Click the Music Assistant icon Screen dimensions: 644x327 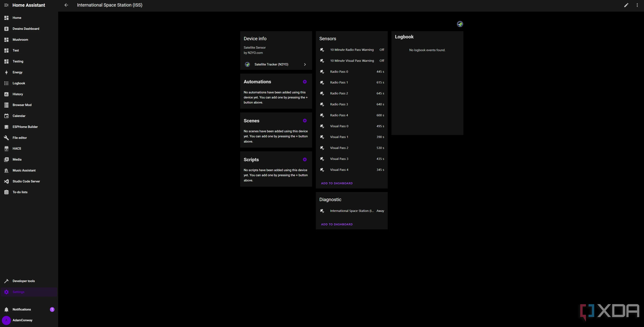7,170
